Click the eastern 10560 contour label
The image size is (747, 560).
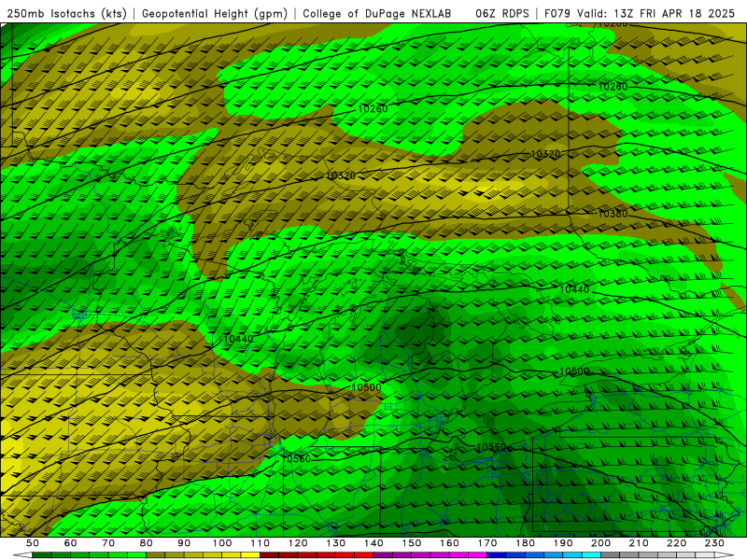pos(491,447)
